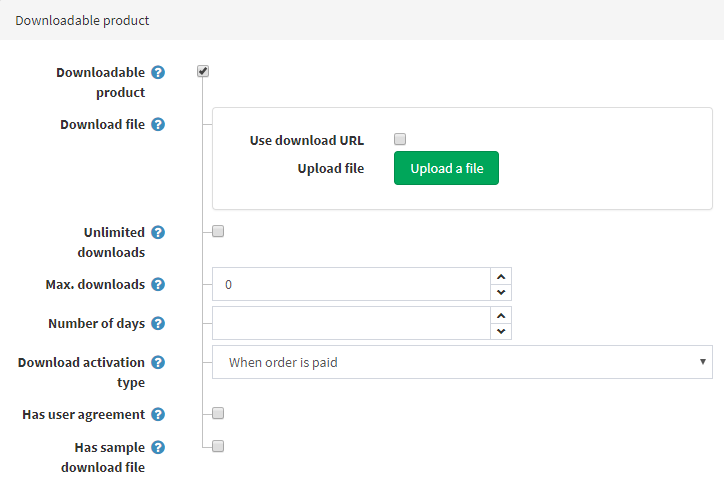Viewport: 724px width, 493px height.
Task: Increase Max. downloads with up arrow
Action: coord(501,276)
